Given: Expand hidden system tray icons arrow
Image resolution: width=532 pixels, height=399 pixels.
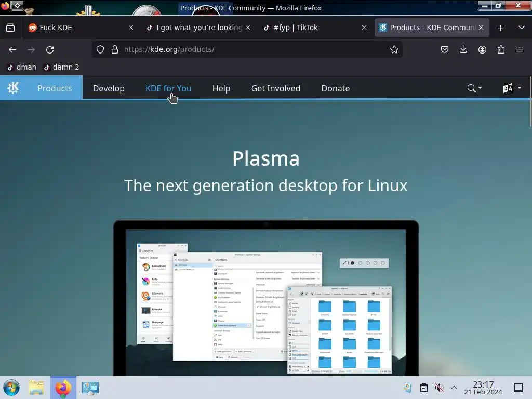Looking at the screenshot, I should (x=454, y=388).
